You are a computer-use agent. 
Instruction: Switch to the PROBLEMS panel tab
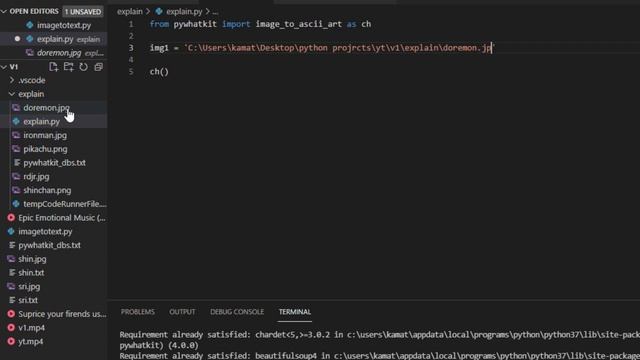tap(138, 312)
